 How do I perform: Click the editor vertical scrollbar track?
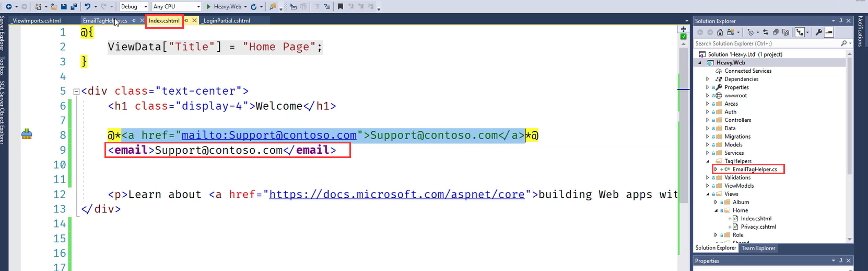(683, 157)
